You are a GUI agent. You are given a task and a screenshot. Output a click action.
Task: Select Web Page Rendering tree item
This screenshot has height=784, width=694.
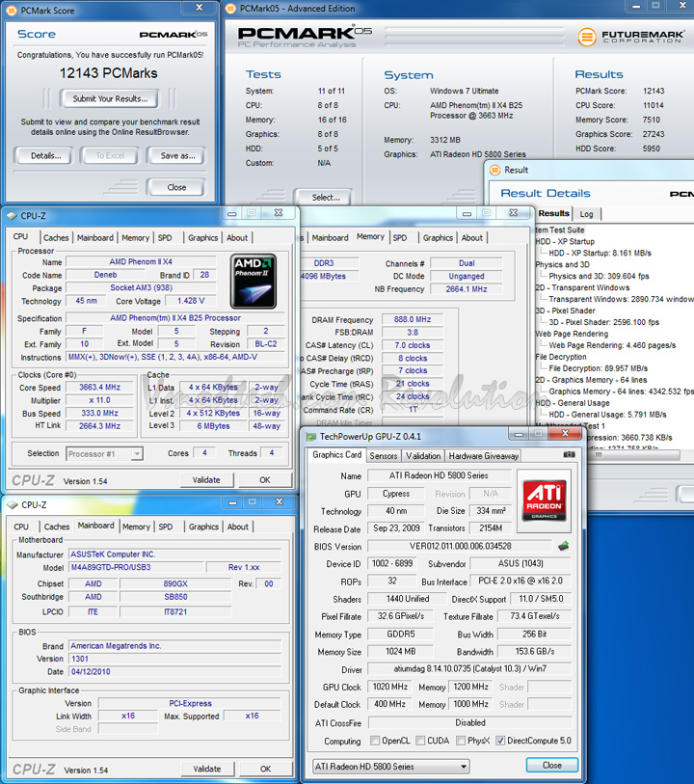click(x=572, y=334)
